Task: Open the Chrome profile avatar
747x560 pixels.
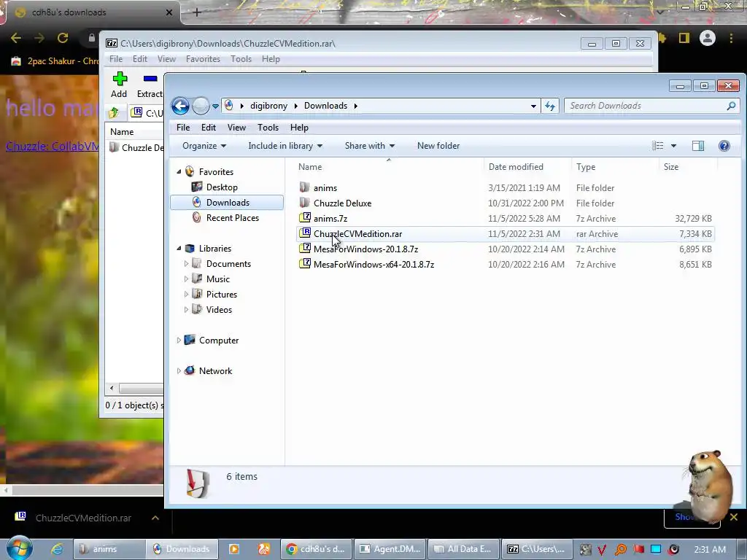Action: point(708,38)
